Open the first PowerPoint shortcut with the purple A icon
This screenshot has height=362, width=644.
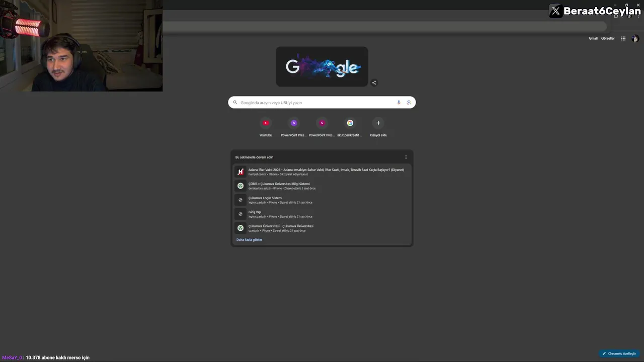pyautogui.click(x=294, y=128)
